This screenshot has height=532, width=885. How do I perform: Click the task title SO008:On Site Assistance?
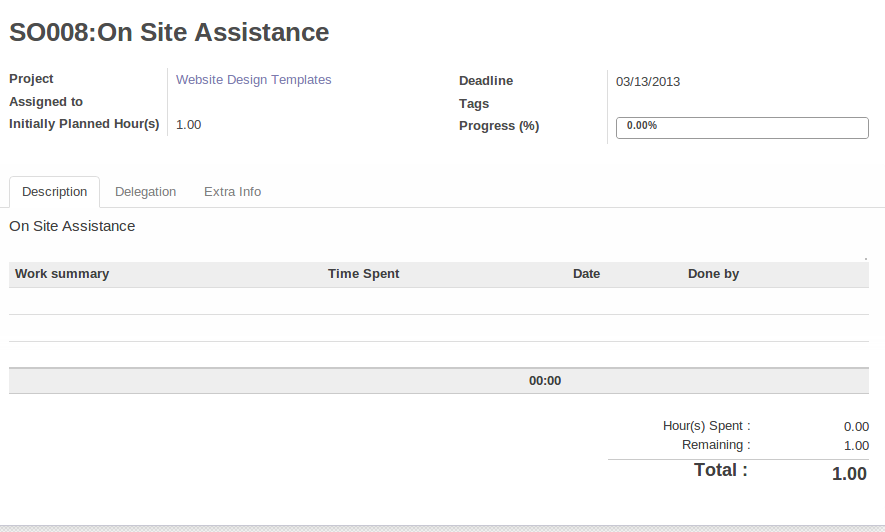point(169,32)
